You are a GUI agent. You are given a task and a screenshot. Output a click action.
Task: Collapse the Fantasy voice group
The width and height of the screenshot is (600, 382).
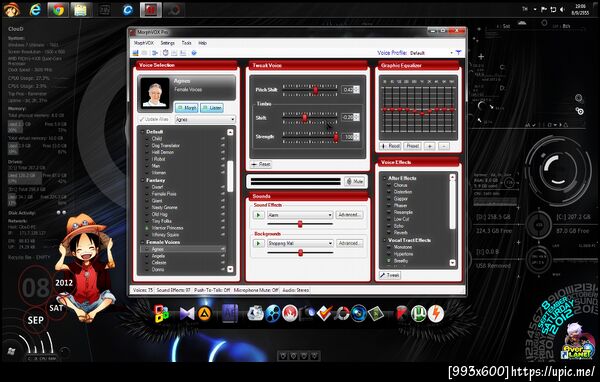click(x=142, y=180)
